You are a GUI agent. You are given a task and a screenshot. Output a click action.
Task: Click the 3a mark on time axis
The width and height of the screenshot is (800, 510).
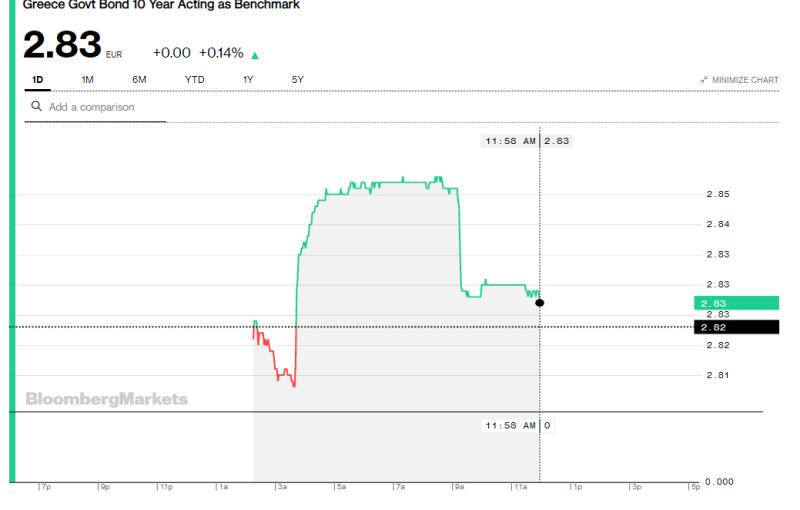coord(282,487)
